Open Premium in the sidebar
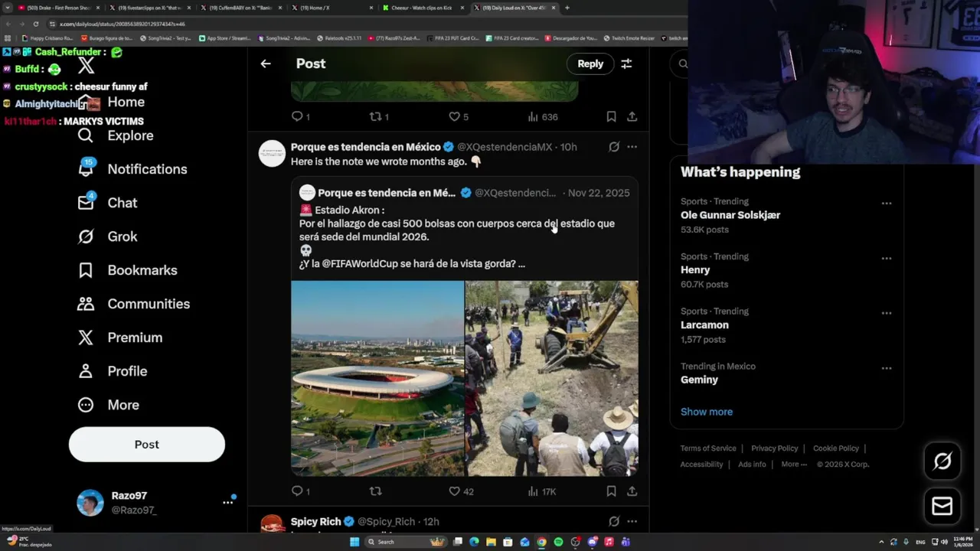The image size is (980, 551). pos(120,337)
